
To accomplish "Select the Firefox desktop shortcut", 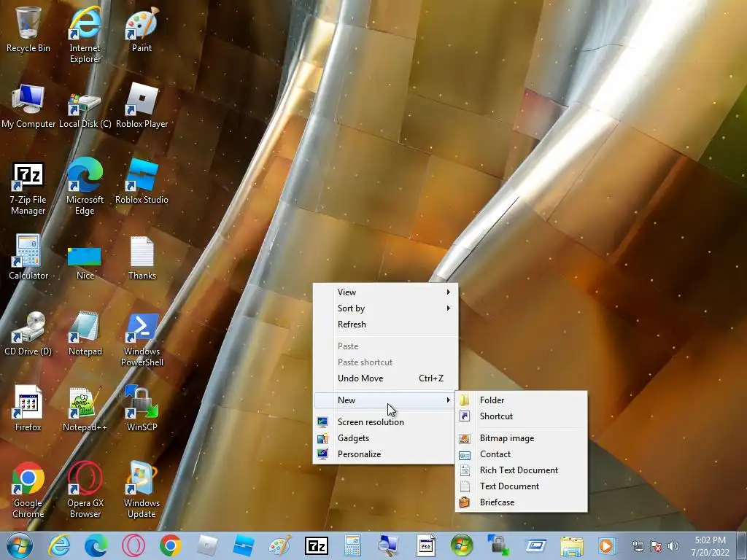I will click(28, 408).
